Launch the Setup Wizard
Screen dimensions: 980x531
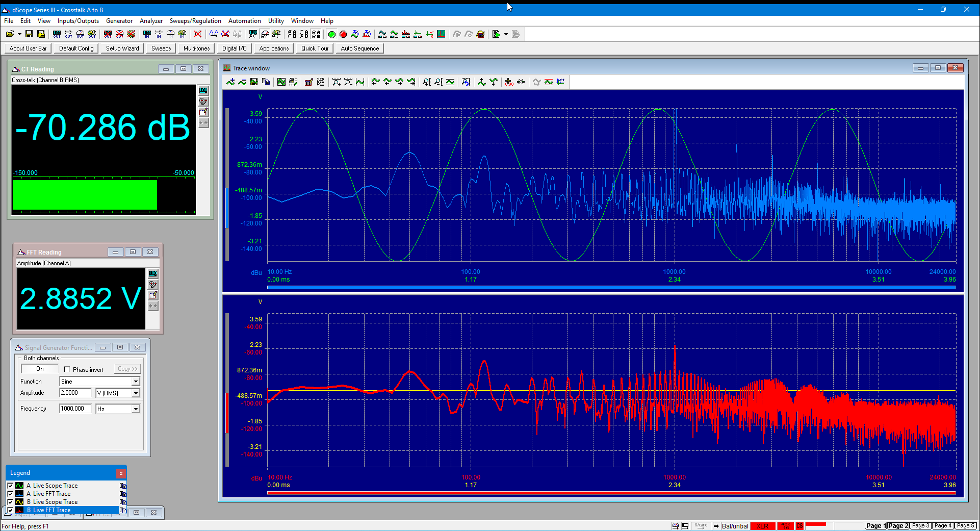point(122,48)
